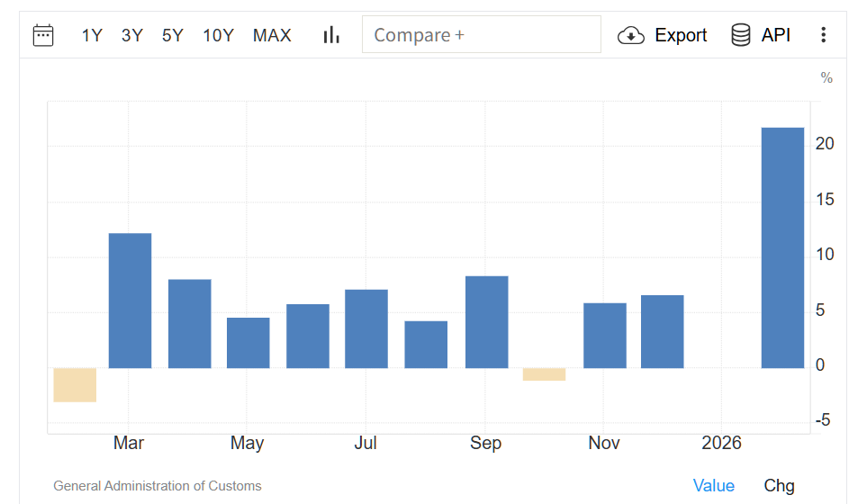Click the first negative tan bar before March

[75, 384]
